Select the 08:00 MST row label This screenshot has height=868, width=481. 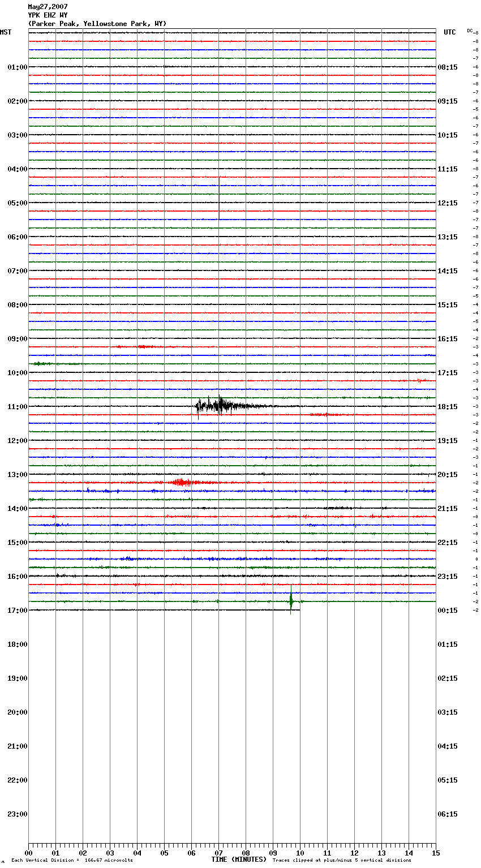[18, 305]
